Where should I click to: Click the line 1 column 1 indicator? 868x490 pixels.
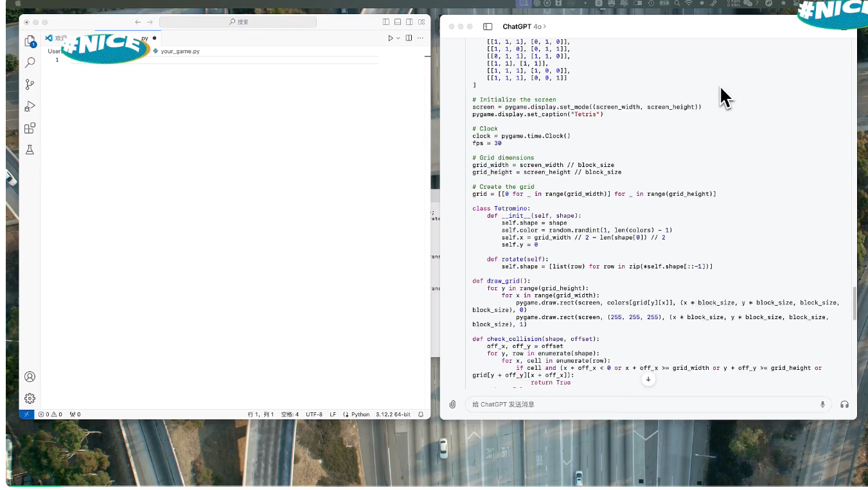261,414
